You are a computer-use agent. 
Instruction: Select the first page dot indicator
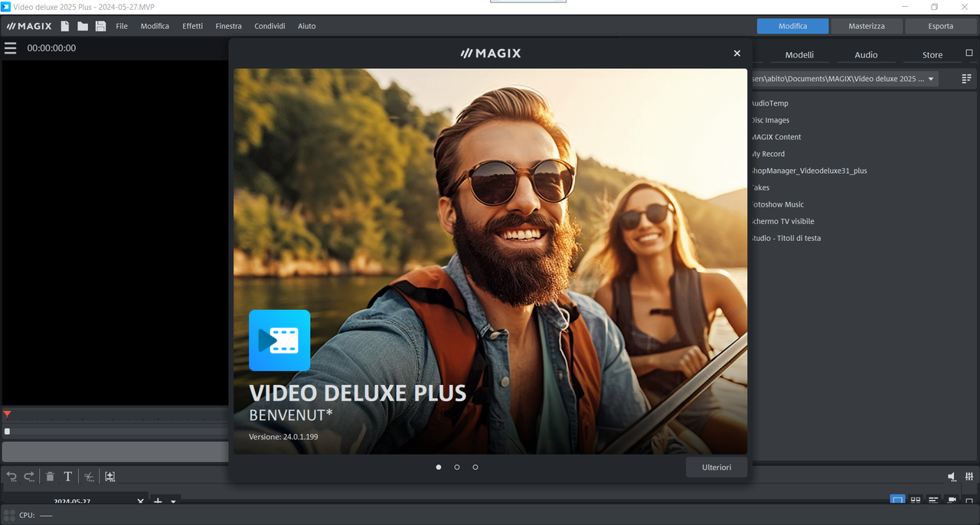tap(439, 467)
